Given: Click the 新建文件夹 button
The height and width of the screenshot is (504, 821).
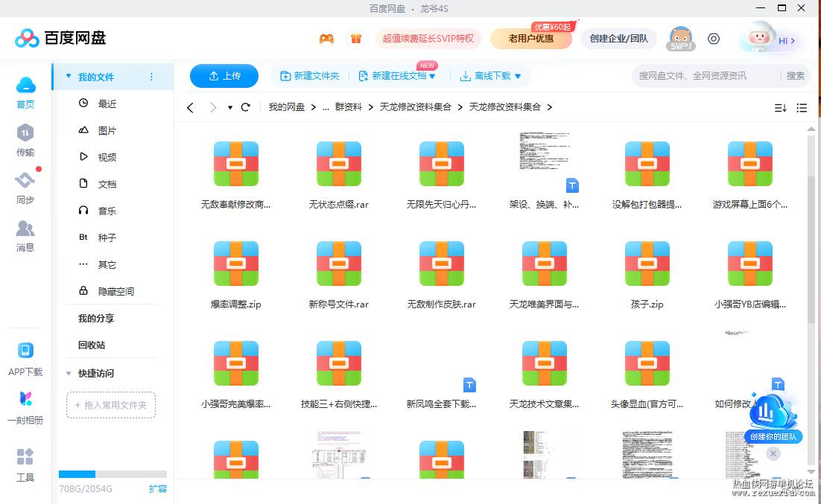Looking at the screenshot, I should click(x=309, y=76).
